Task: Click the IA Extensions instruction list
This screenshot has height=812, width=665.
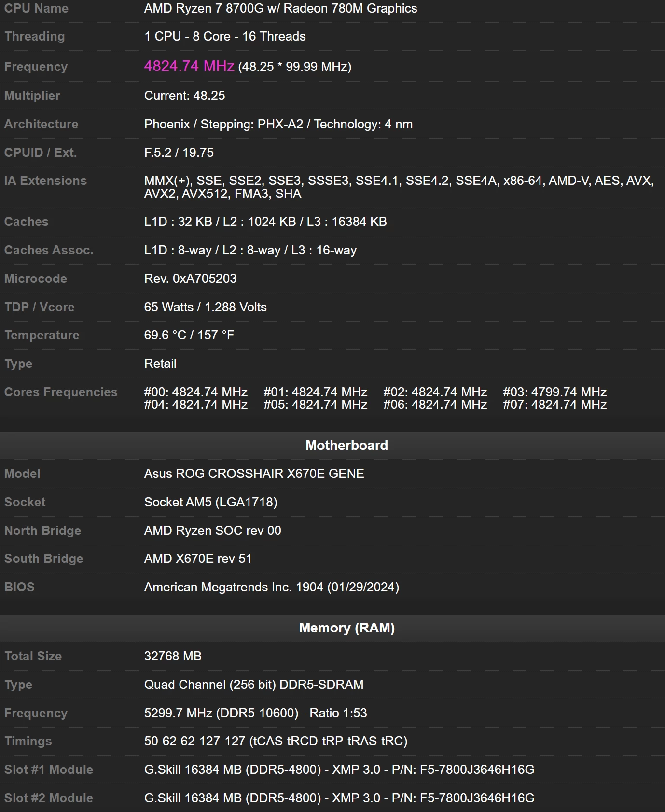Action: tap(399, 187)
